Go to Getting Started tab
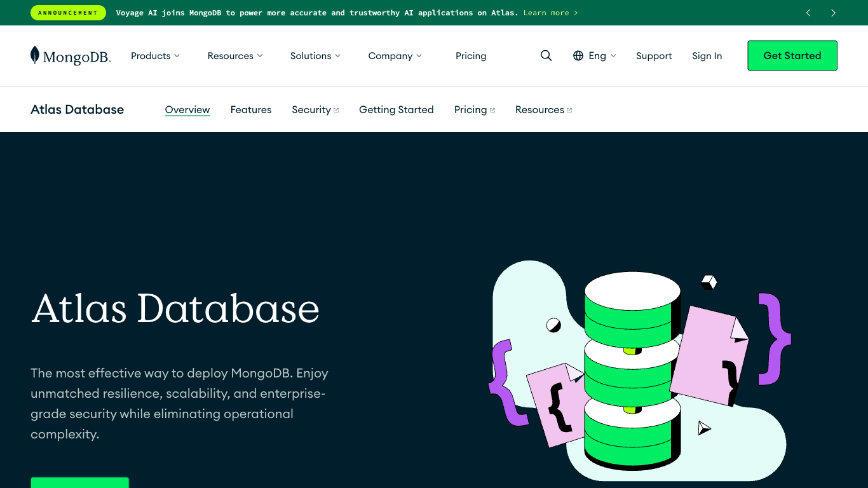The width and height of the screenshot is (868, 488). (x=397, y=110)
